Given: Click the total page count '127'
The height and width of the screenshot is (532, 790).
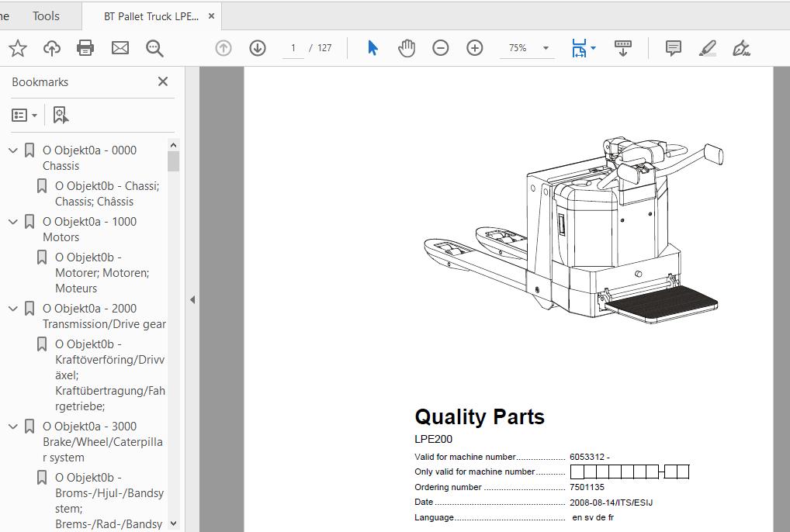Looking at the screenshot, I should pyautogui.click(x=324, y=48).
